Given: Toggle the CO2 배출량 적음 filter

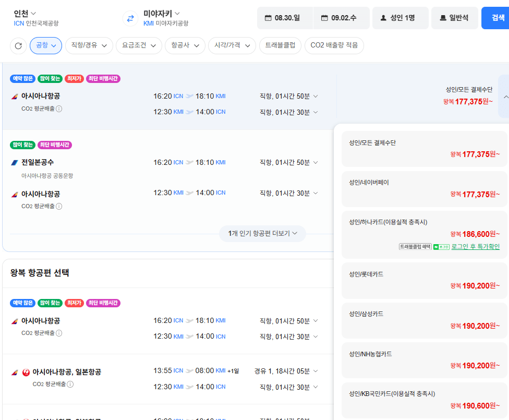Looking at the screenshot, I should [334, 45].
